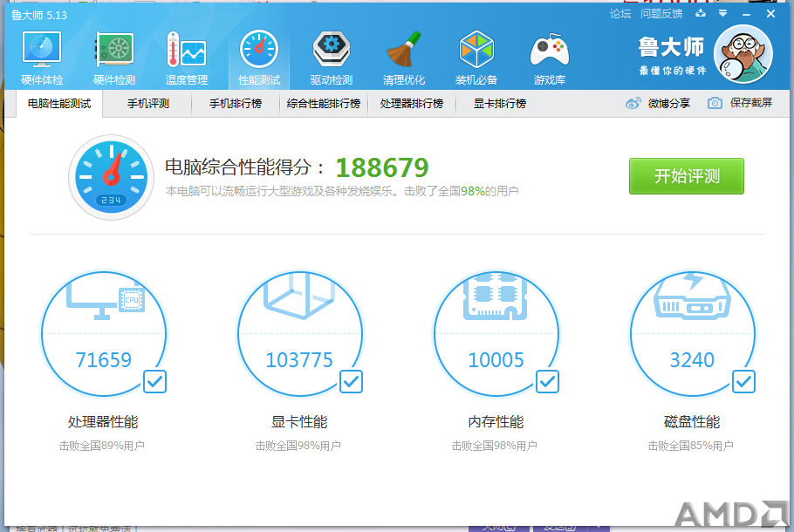Screen dimensions: 794x532
Task: Click the 微博分享 share link
Action: pyautogui.click(x=669, y=103)
